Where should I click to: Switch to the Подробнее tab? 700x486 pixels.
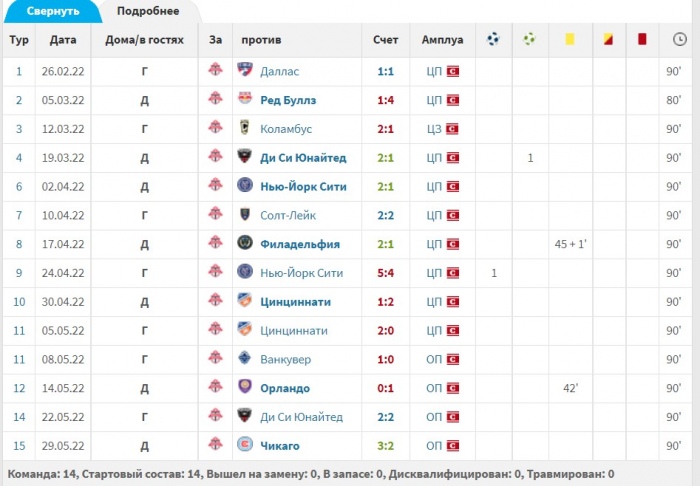[148, 11]
